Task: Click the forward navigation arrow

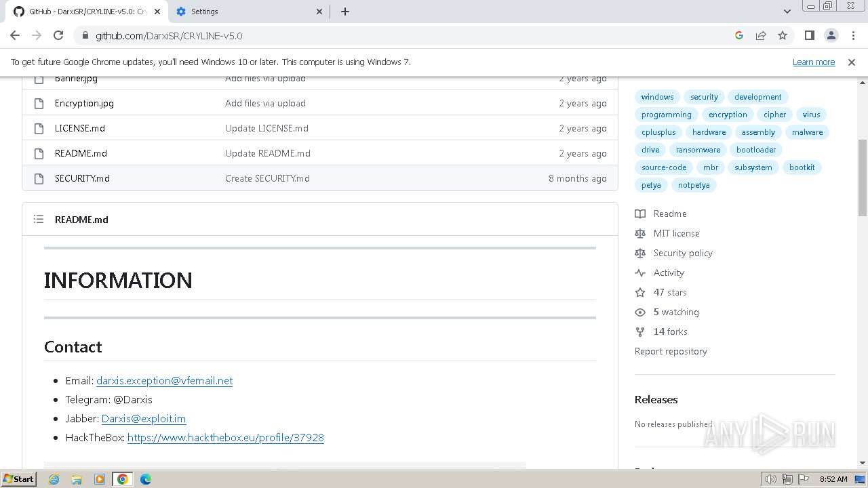Action: pos(37,35)
